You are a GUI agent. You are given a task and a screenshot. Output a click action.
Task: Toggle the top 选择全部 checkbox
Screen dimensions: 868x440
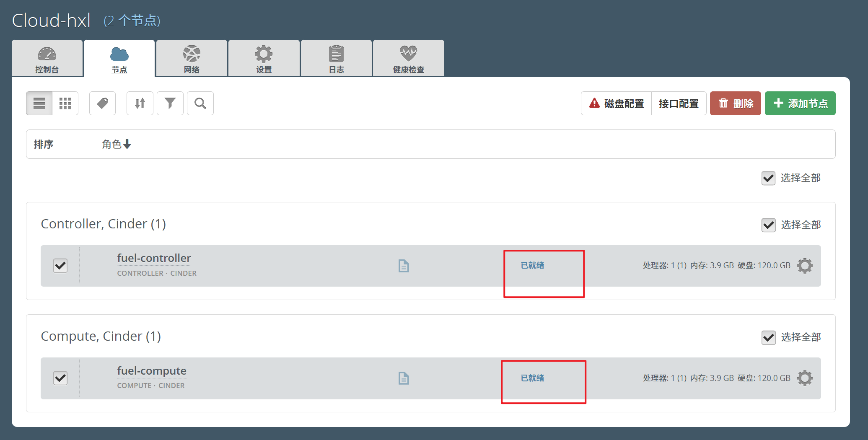click(768, 178)
